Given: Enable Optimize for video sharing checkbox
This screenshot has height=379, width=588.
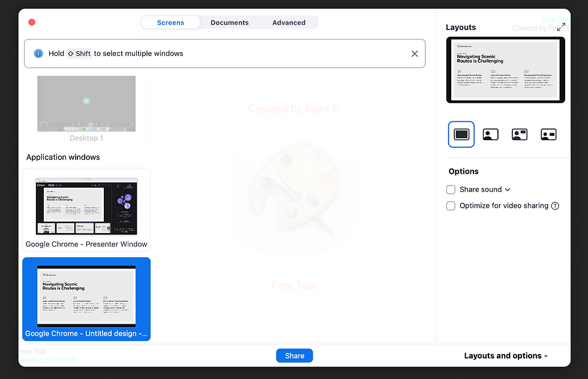Looking at the screenshot, I should tap(451, 205).
